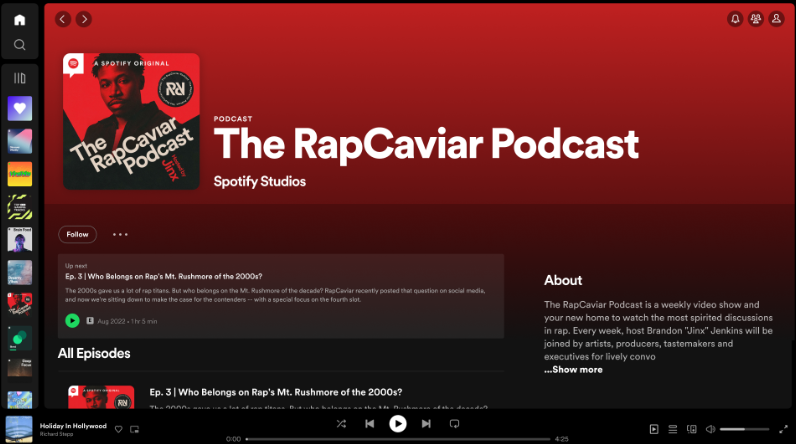Like Holiday In Hollywood with heart

118,429
